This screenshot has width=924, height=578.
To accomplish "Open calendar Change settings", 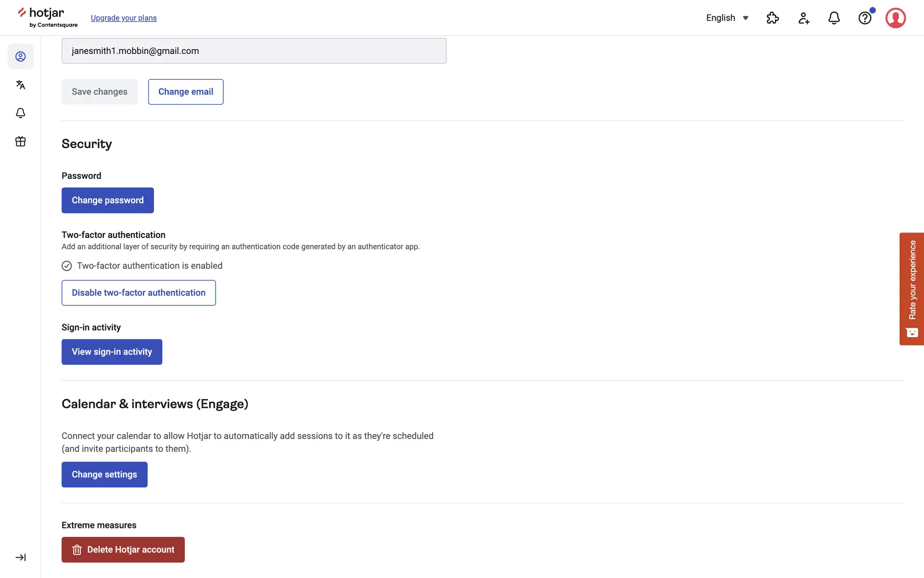I will 104,474.
